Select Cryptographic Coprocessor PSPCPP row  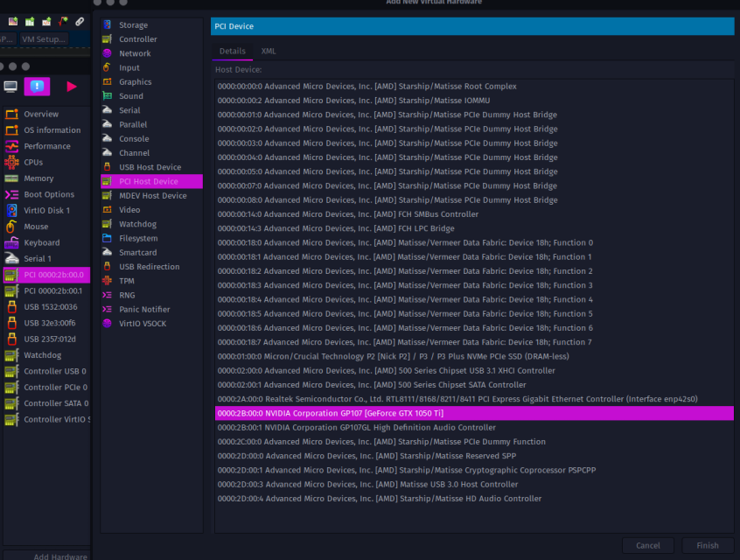tap(474, 470)
